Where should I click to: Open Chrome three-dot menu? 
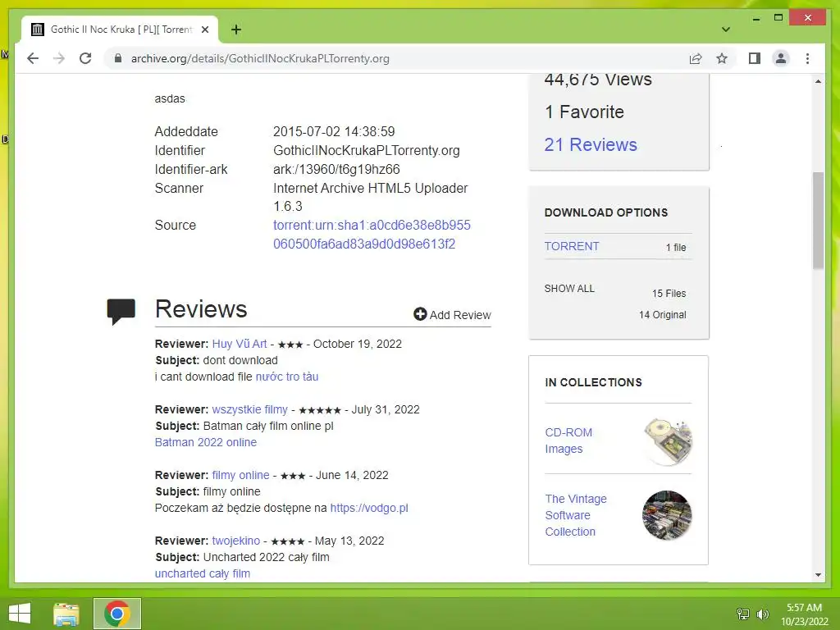click(807, 58)
